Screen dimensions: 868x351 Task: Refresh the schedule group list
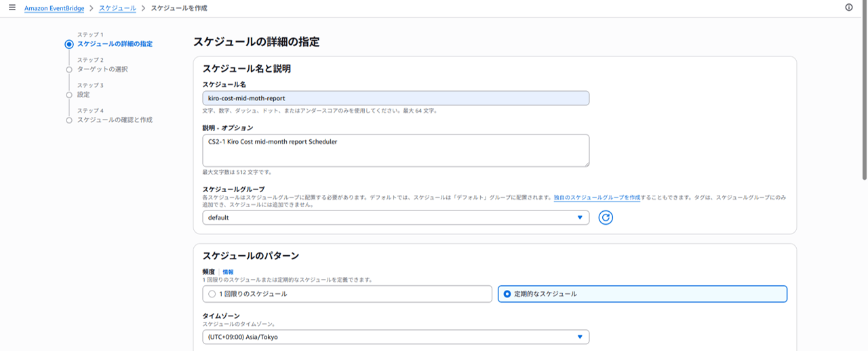pos(606,217)
